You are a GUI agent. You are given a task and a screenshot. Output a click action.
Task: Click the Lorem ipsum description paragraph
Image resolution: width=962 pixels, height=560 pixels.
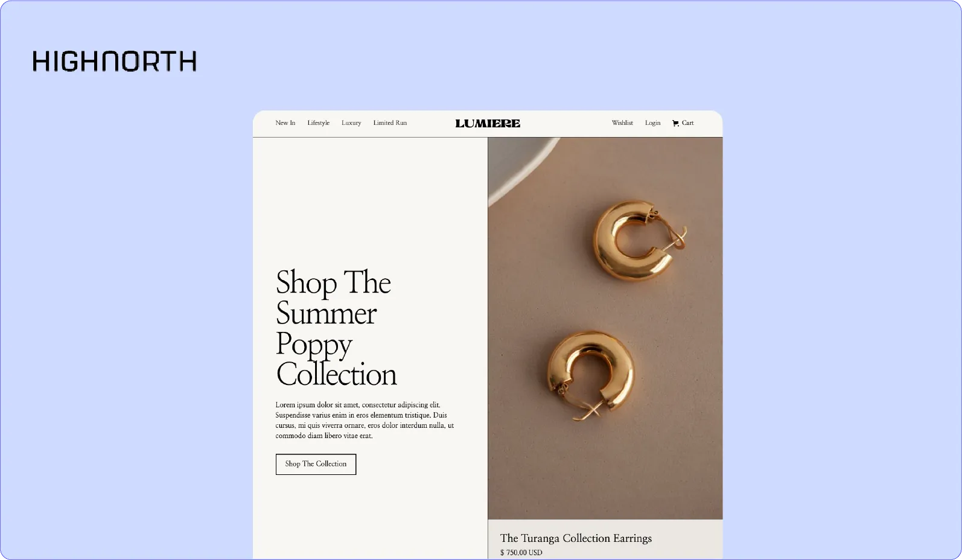(365, 420)
